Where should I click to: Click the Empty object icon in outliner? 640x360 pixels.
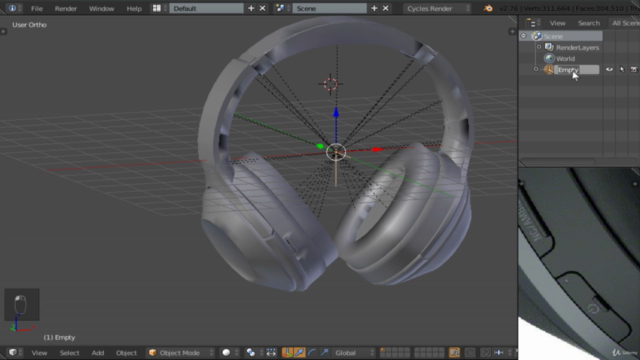tap(549, 69)
